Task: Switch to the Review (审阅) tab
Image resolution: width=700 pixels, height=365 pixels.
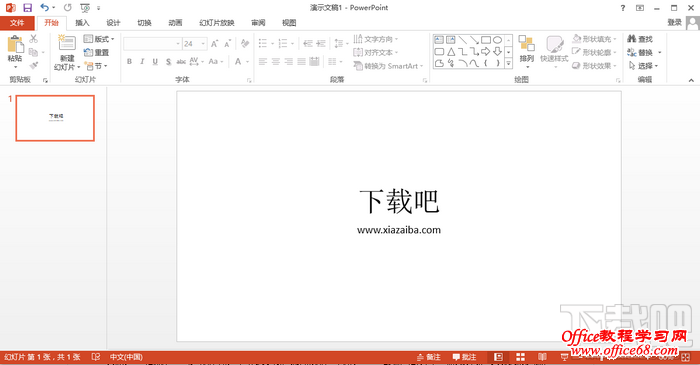Action: pos(258,23)
